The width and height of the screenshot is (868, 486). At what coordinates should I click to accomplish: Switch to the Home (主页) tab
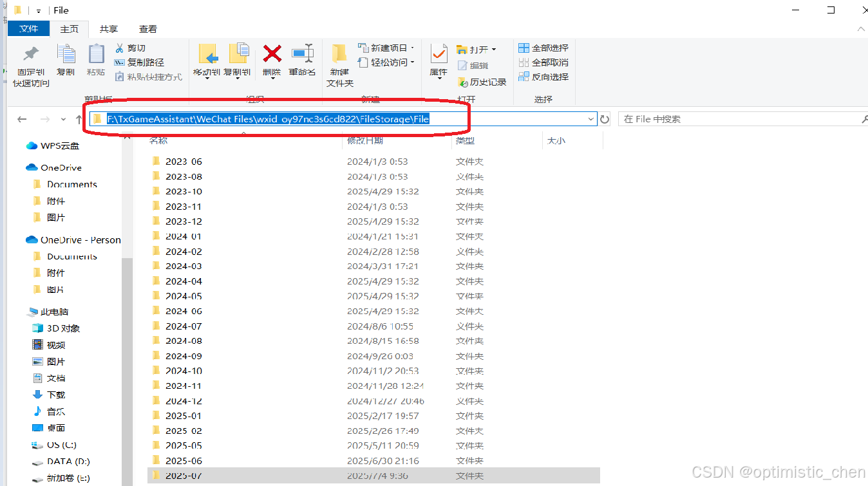pos(70,29)
